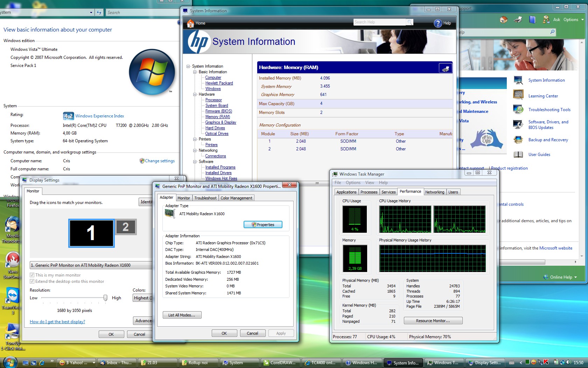The height and width of the screenshot is (368, 588).
Task: Click the CorelDRAW taskbar button
Action: tap(281, 363)
